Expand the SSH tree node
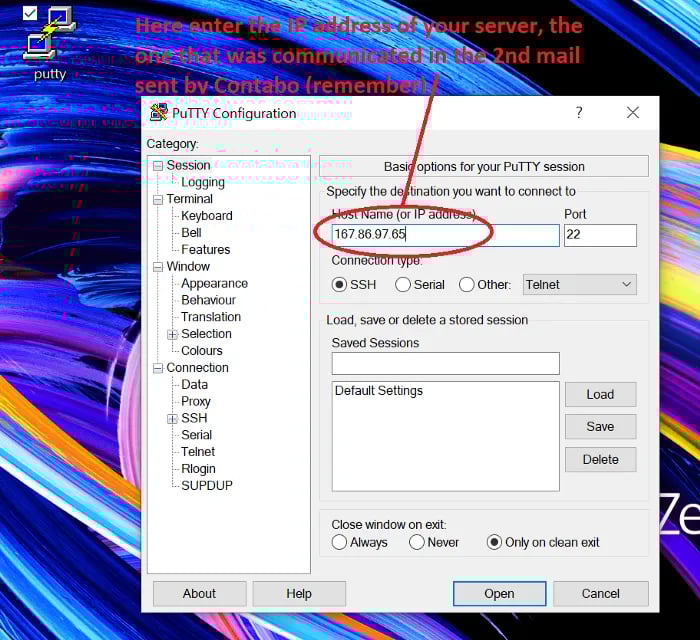Image resolution: width=700 pixels, height=640 pixels. point(172,419)
